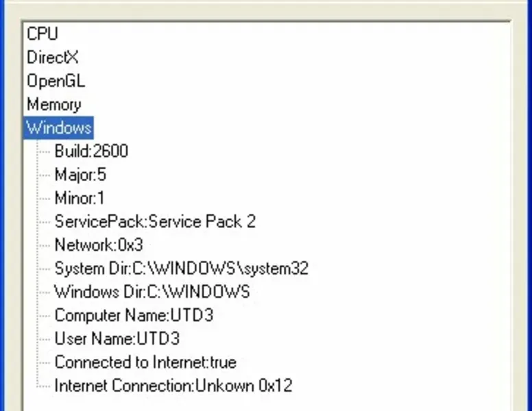
Task: Highlight the Connected to Internet:true entry
Action: [x=145, y=362]
